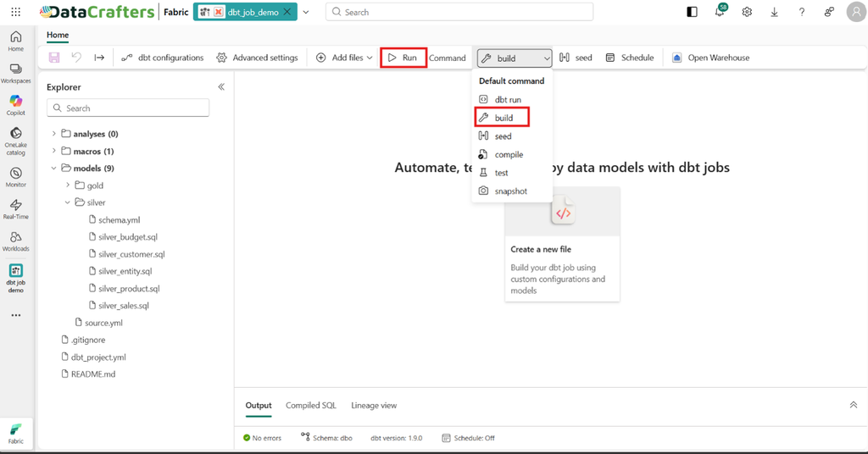The width and height of the screenshot is (868, 454).
Task: Click the Create a new file card
Action: pos(562,244)
